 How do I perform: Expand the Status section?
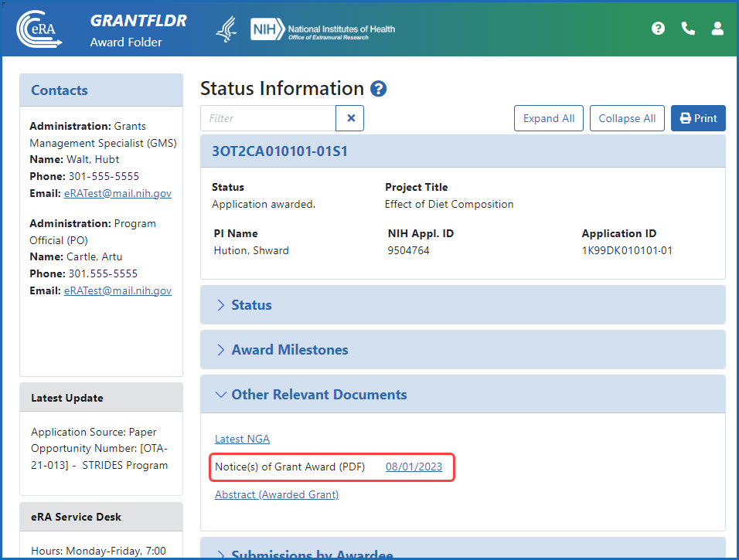click(463, 305)
